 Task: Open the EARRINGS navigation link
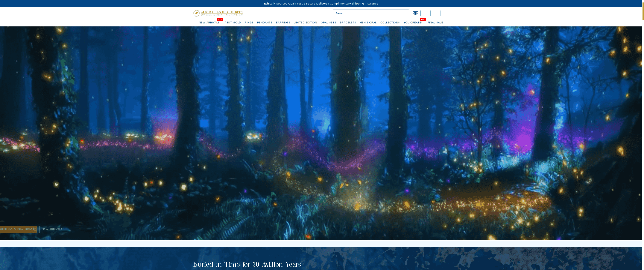click(283, 22)
